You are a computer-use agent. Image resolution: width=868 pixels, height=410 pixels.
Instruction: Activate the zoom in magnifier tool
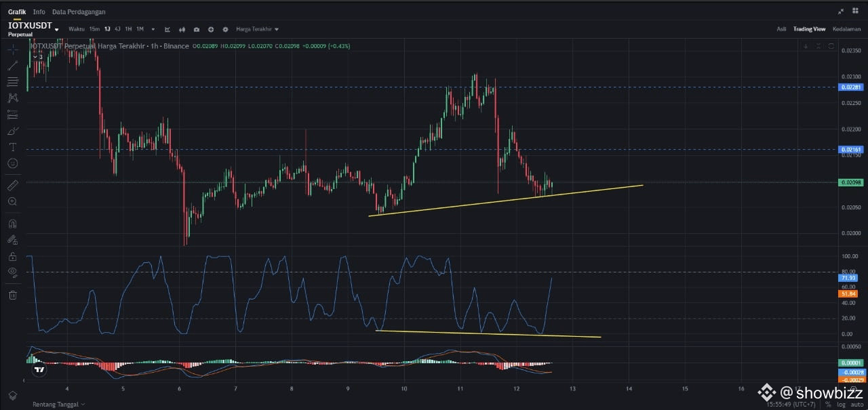tap(12, 201)
